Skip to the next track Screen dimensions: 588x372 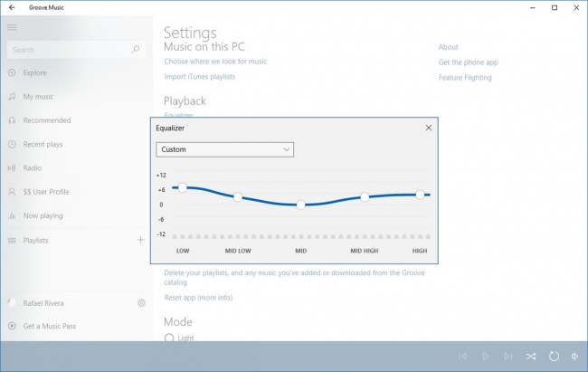click(508, 357)
